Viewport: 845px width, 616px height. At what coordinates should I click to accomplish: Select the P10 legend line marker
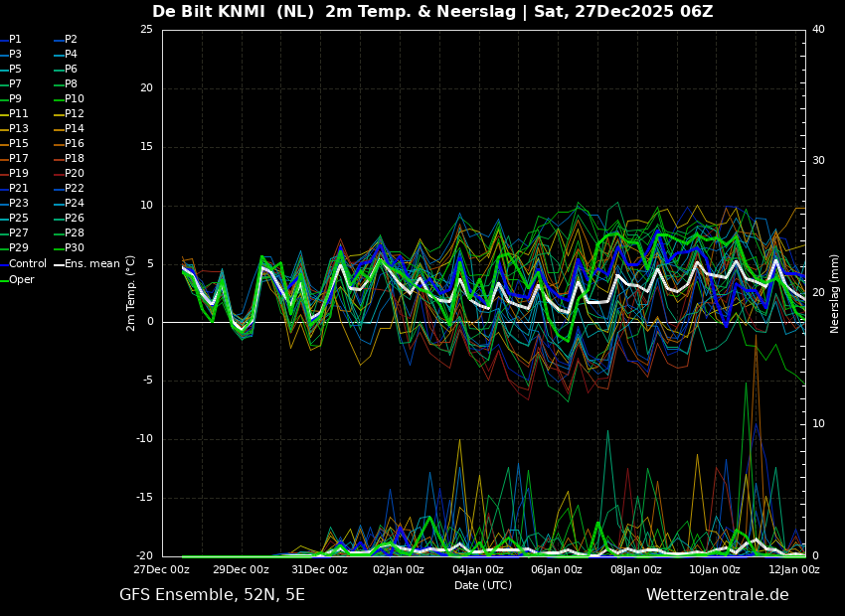click(58, 99)
